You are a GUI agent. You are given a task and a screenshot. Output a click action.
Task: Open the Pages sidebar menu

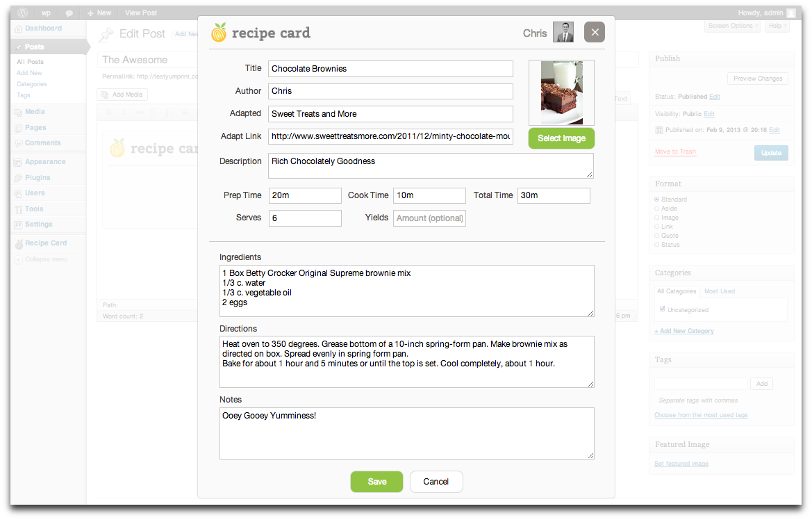[x=35, y=127]
